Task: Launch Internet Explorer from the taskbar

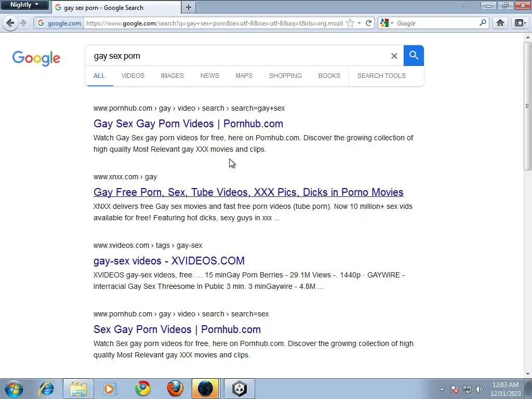Action: click(46, 389)
